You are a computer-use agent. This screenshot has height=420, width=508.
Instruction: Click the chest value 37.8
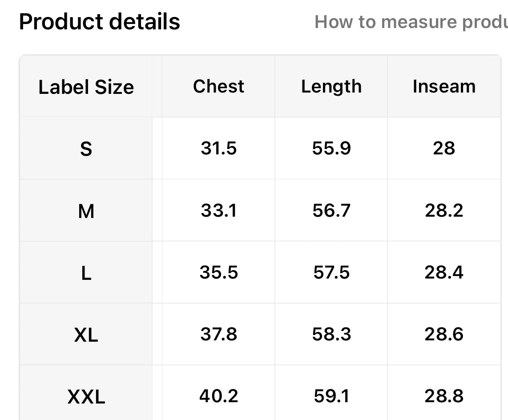coord(218,334)
